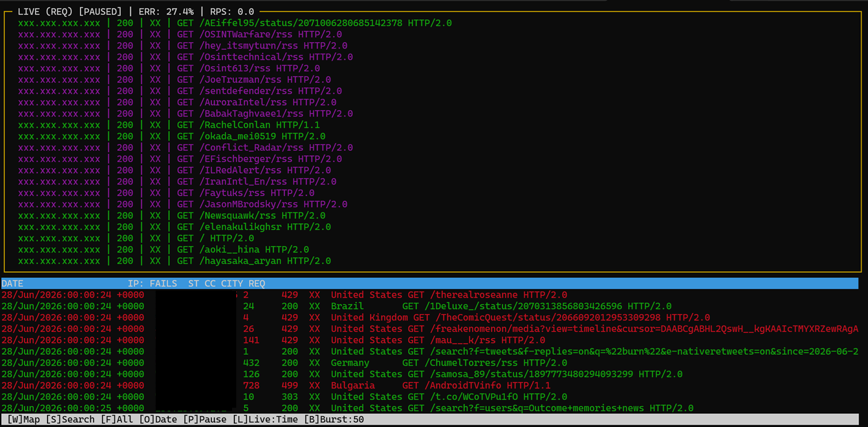The image size is (868, 427).
Task: Click the /freakenomenon/media log row
Action: tap(430, 329)
